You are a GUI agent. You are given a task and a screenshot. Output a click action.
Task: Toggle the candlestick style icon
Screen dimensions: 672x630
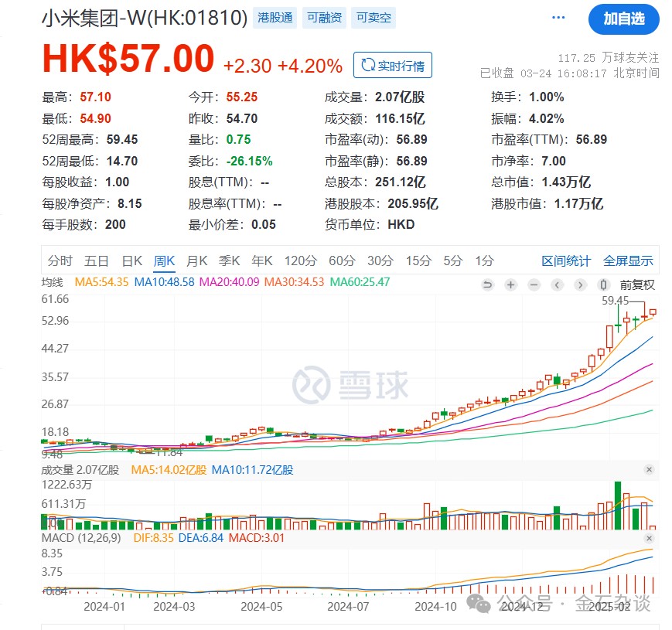click(x=603, y=284)
